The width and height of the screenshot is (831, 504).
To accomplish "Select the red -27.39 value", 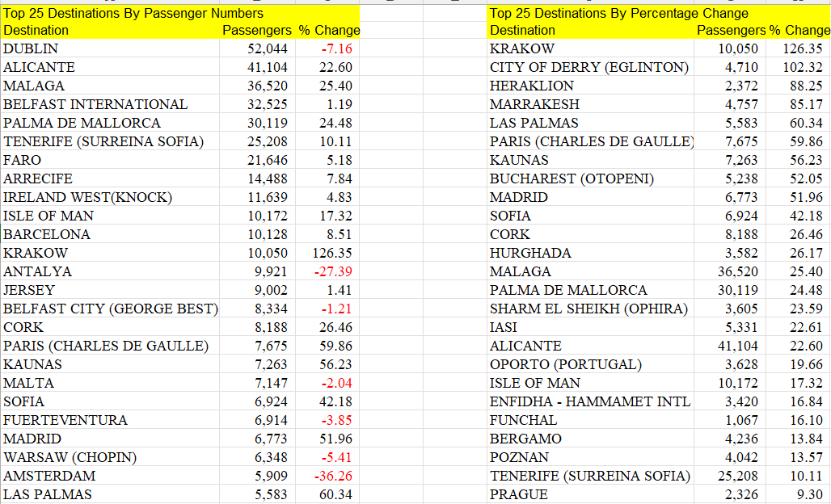I will point(327,271).
